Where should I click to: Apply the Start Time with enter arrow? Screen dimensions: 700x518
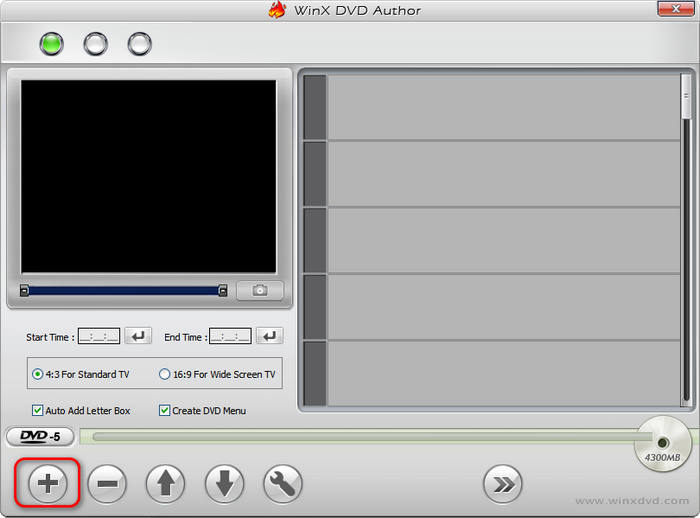(140, 337)
